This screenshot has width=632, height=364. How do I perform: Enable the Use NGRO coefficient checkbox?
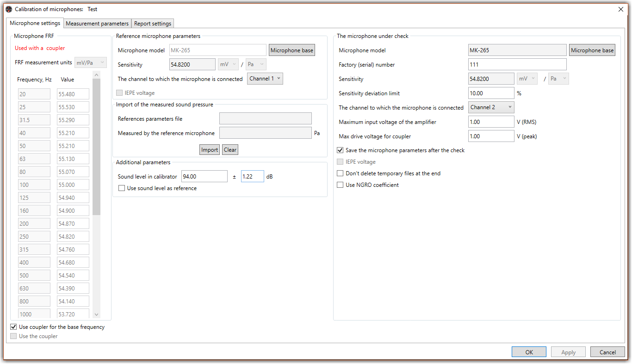(341, 185)
